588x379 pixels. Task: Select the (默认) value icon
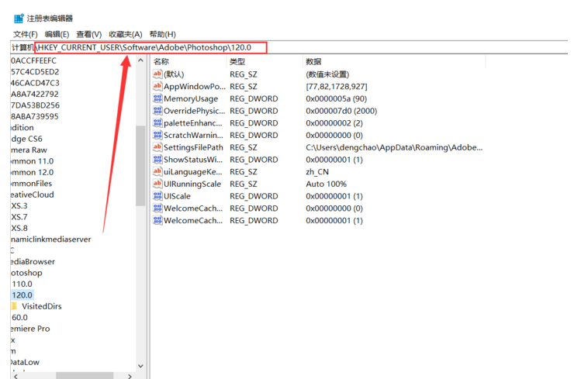[157, 74]
